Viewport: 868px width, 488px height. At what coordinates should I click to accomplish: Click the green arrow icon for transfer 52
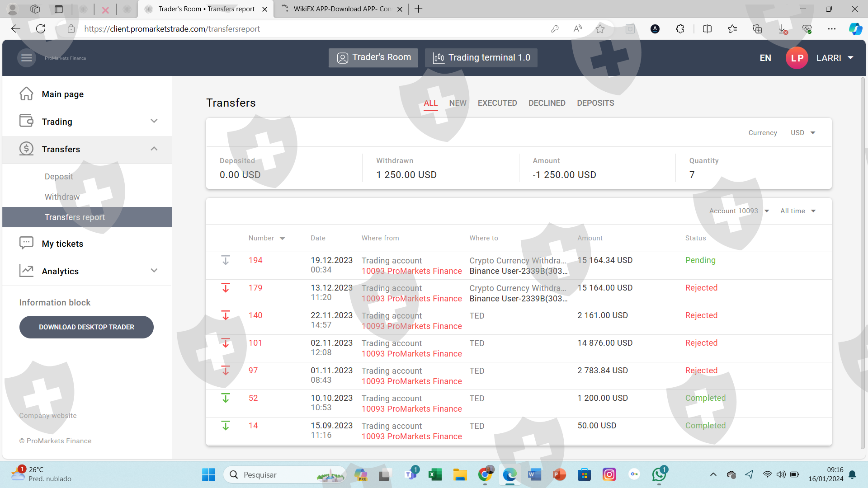226,398
